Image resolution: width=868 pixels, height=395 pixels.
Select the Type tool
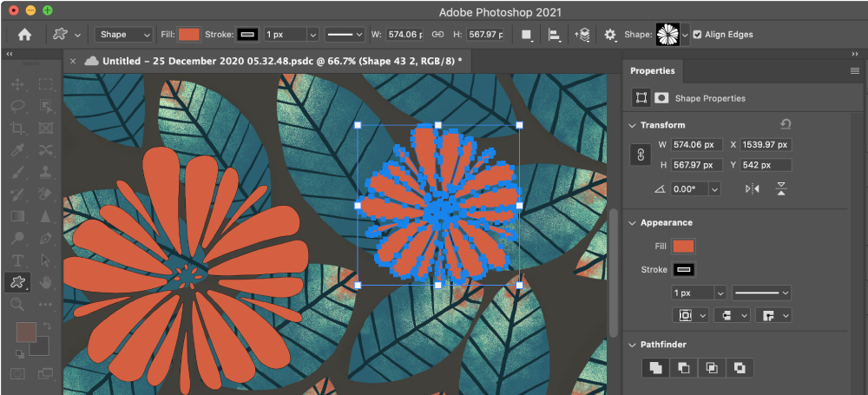click(x=16, y=260)
